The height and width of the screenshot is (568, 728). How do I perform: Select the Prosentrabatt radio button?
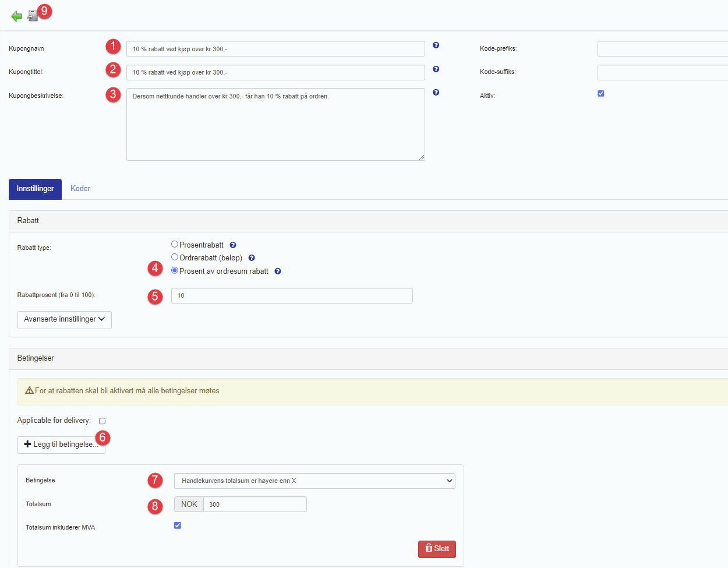(175, 245)
